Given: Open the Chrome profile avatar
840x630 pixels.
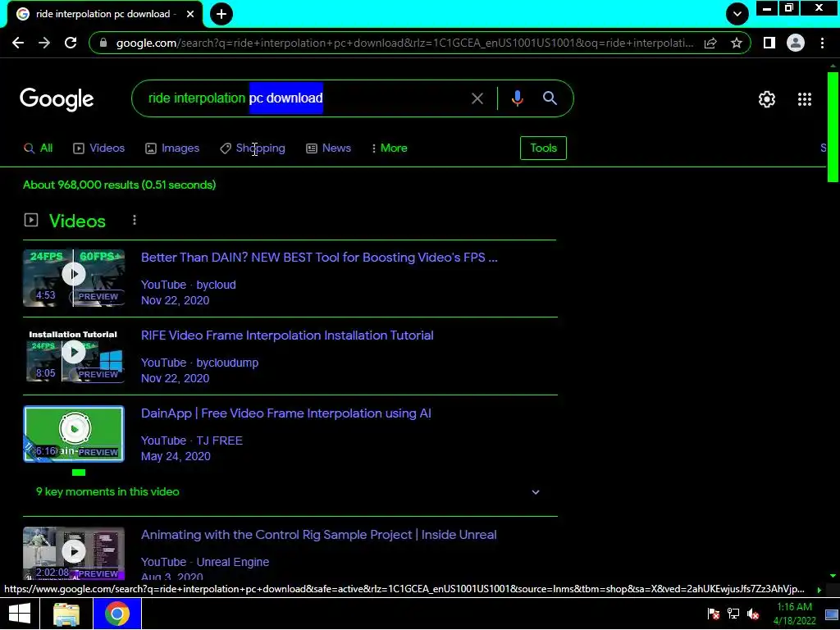Looking at the screenshot, I should pos(796,43).
